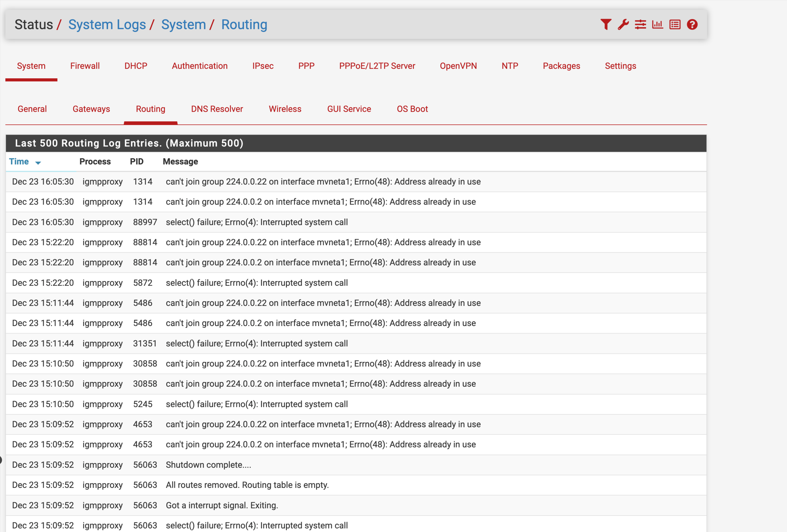
Task: Open the bar chart status icon
Action: pyautogui.click(x=657, y=25)
